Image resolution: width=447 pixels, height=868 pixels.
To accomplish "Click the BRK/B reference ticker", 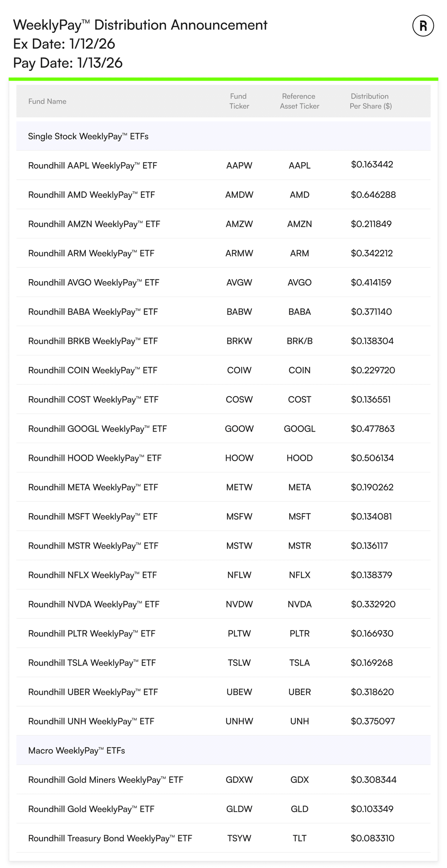I will [299, 341].
